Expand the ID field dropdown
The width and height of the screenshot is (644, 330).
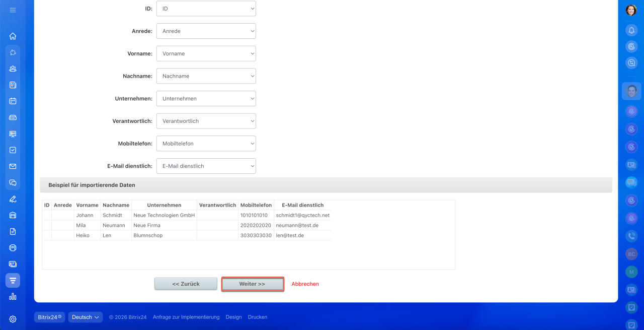(206, 9)
